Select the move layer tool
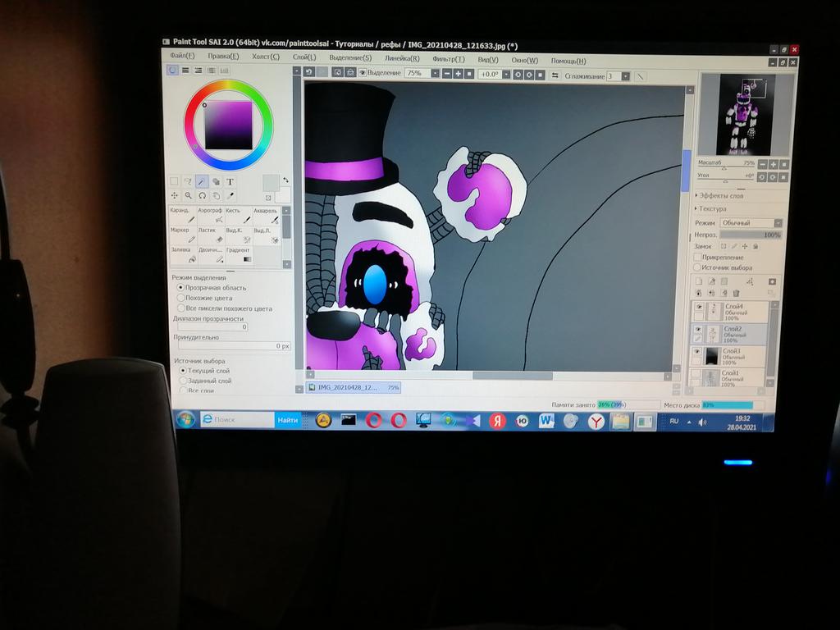The image size is (840, 630). 174,195
